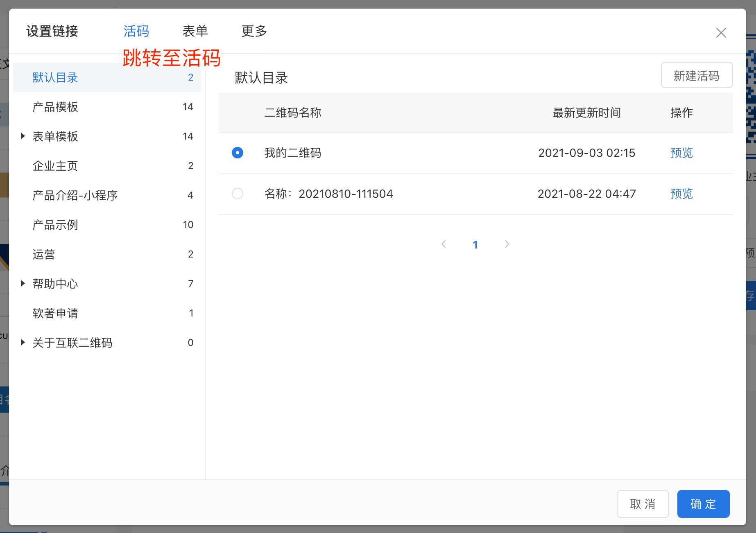Image resolution: width=756 pixels, height=533 pixels.
Task: Go to previous page arrow in pagination
Action: tap(444, 244)
